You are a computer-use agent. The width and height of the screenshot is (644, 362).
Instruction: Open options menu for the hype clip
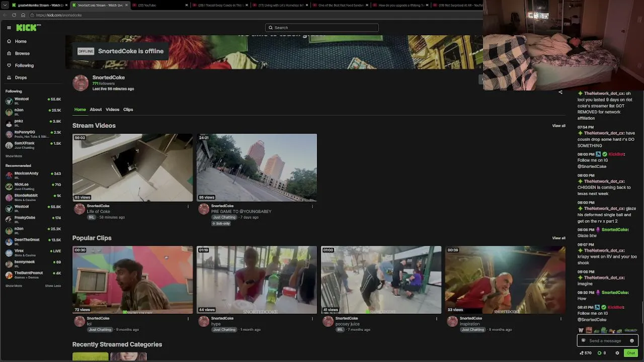tap(312, 318)
